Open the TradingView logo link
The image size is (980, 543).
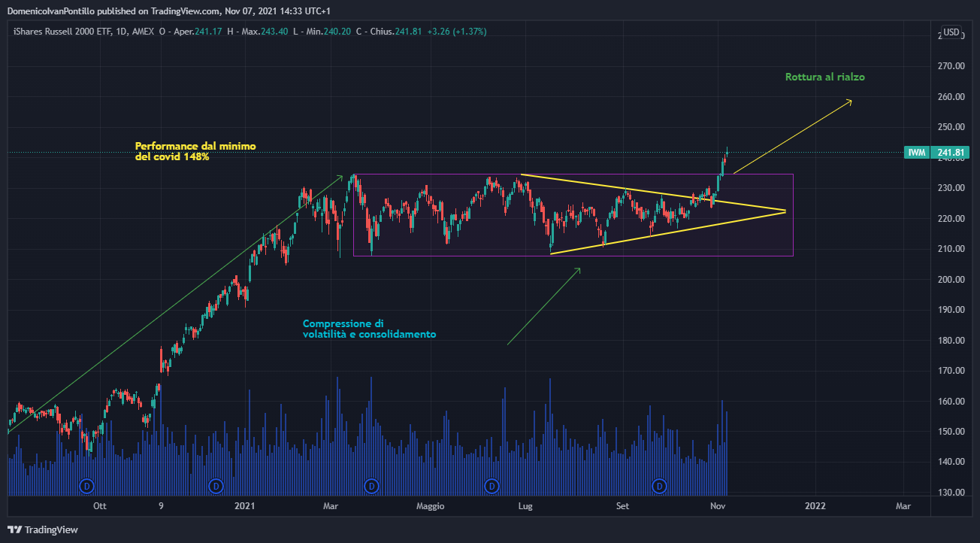43,529
